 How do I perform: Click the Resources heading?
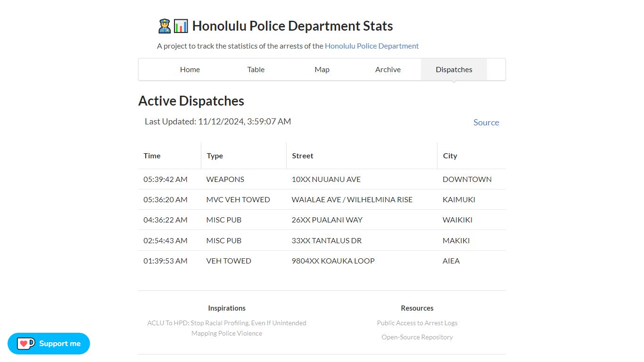point(417,308)
